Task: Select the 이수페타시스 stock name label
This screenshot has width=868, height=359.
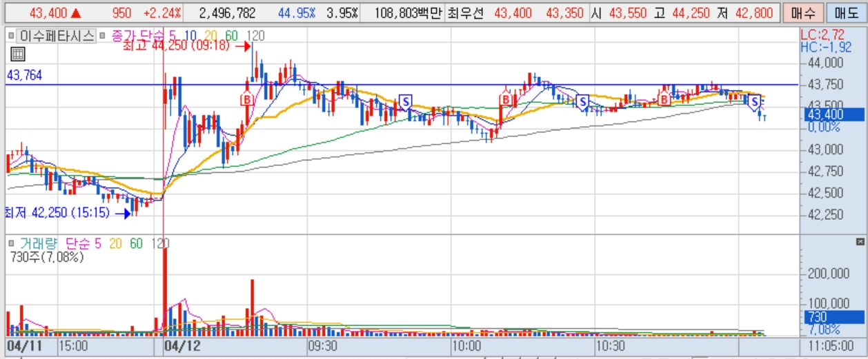Action: [x=56, y=37]
